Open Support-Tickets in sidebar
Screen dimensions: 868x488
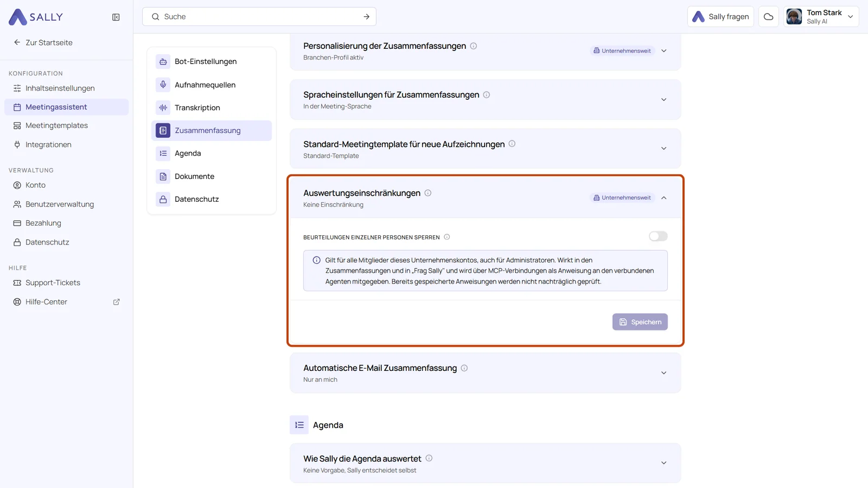point(66,283)
